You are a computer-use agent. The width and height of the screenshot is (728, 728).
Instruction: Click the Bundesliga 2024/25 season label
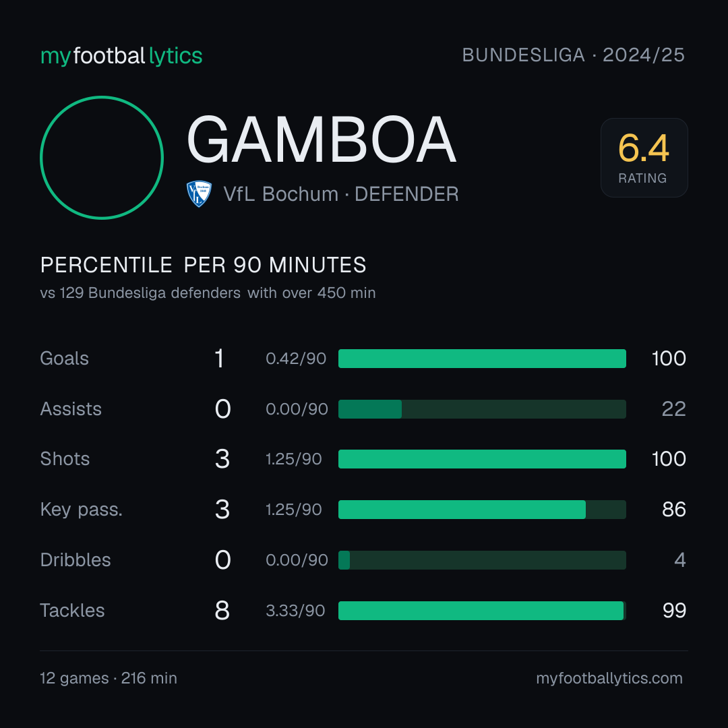pyautogui.click(x=574, y=55)
